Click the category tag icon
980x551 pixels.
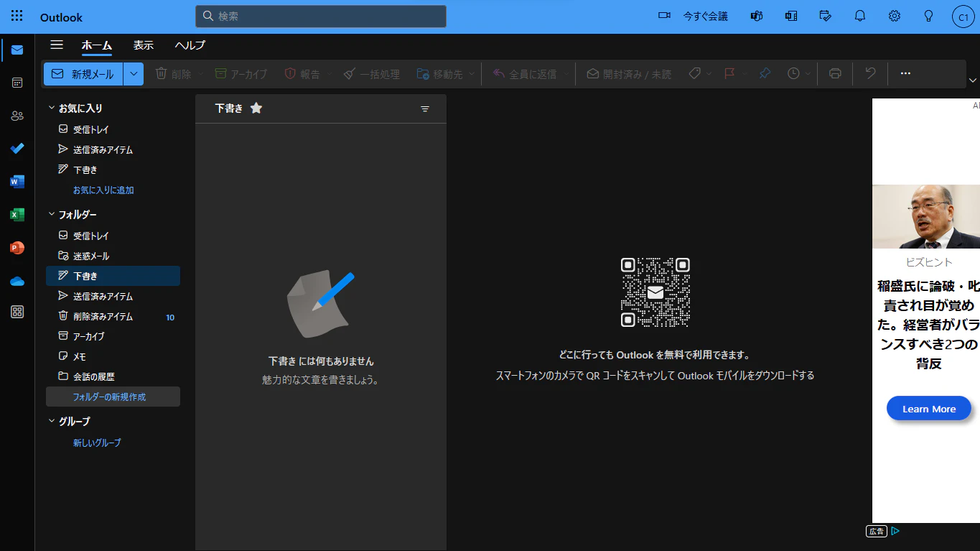(694, 74)
